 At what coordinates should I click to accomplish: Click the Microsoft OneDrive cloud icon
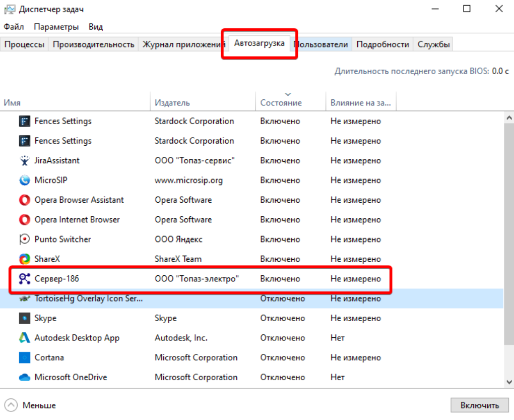(25, 377)
